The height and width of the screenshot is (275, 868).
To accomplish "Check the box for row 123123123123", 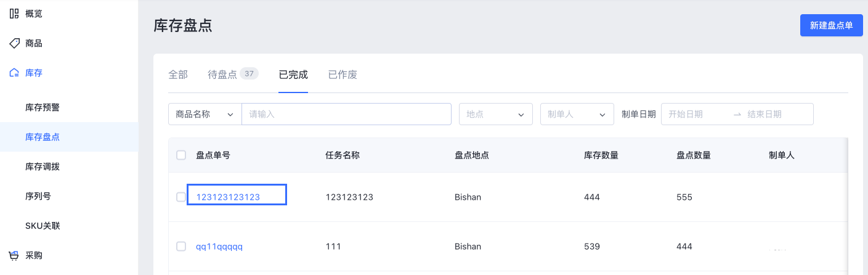I will pos(181,197).
